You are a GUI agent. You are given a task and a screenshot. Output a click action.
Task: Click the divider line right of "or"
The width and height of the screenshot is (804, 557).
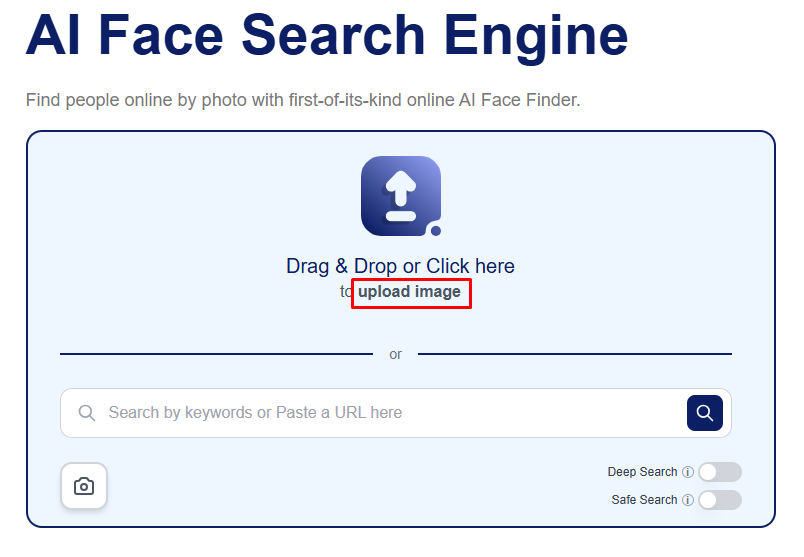click(x=575, y=354)
